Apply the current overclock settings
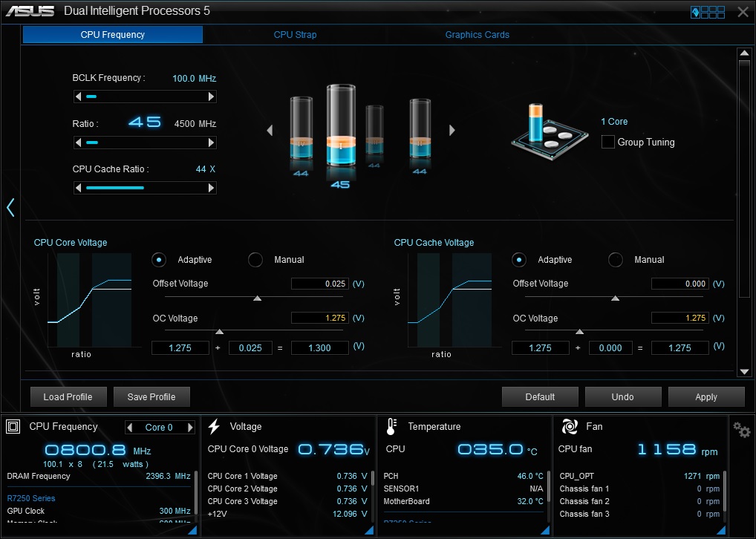This screenshot has height=539, width=756. [x=706, y=396]
